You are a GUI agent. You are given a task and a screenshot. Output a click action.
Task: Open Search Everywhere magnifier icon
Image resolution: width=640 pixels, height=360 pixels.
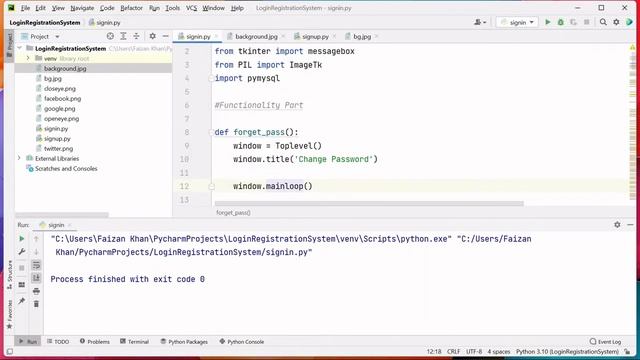click(603, 22)
